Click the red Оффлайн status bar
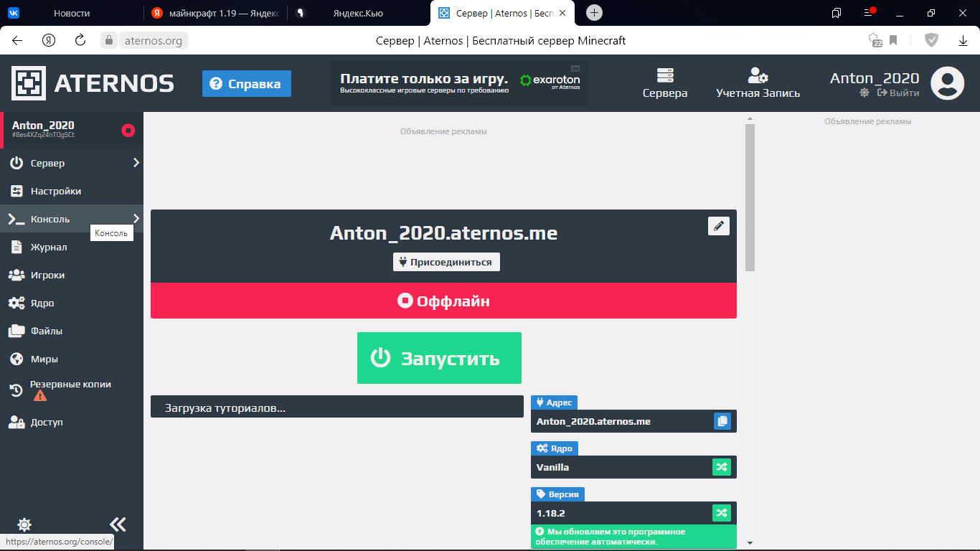 click(443, 301)
